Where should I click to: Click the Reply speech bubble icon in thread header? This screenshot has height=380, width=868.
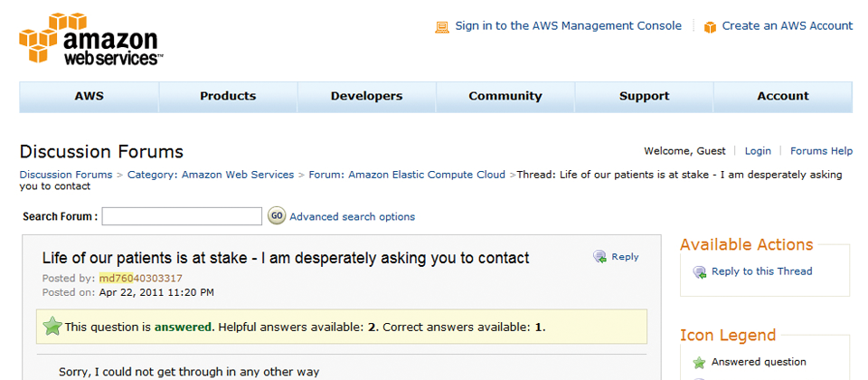pyautogui.click(x=599, y=256)
